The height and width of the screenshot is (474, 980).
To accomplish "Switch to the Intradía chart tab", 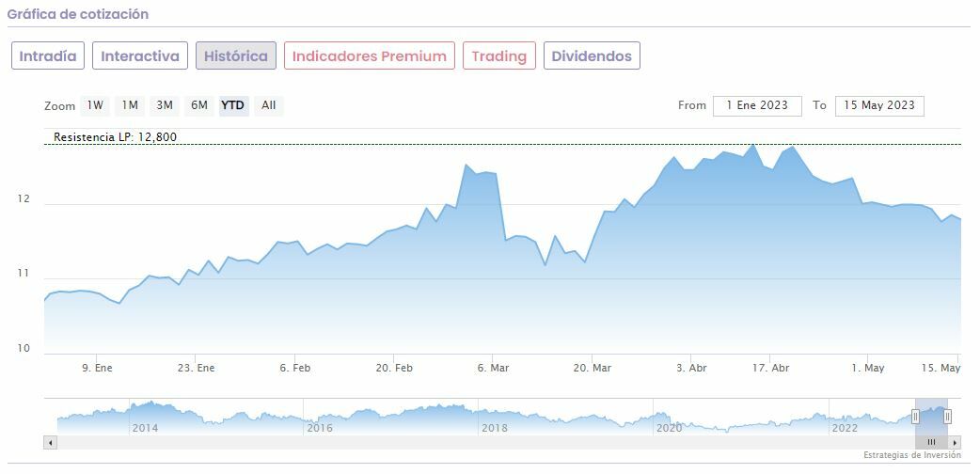I will tap(48, 55).
